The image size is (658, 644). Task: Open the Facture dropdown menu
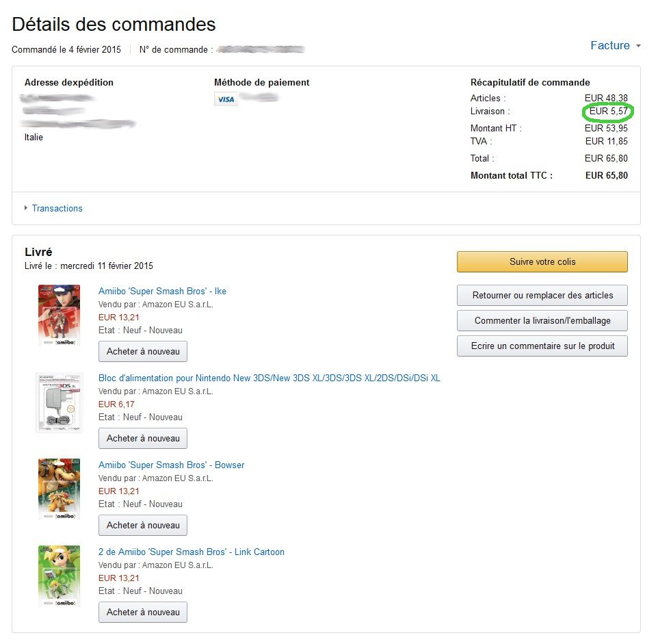[x=615, y=45]
